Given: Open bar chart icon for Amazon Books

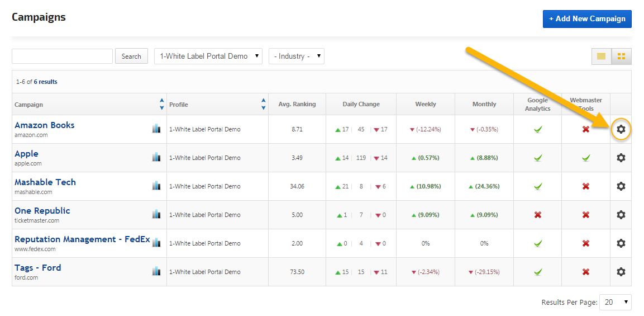Looking at the screenshot, I should tap(156, 129).
